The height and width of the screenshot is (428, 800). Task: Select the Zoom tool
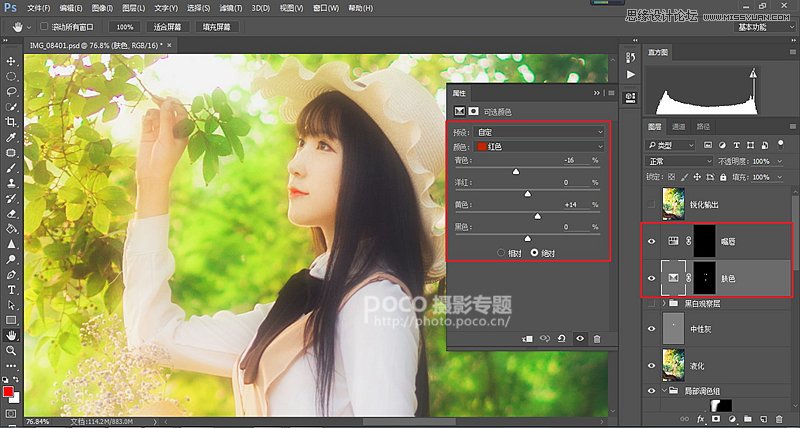click(x=11, y=350)
